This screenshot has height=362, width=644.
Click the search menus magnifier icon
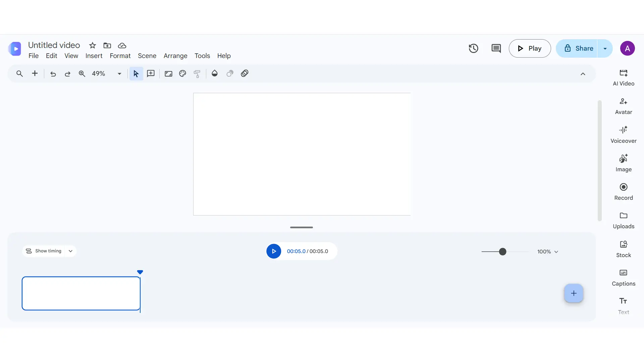(19, 74)
